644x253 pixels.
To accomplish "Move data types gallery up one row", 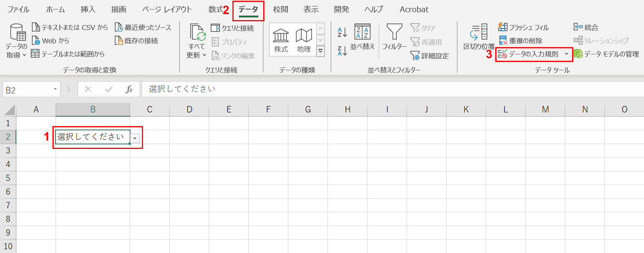I will click(321, 28).
